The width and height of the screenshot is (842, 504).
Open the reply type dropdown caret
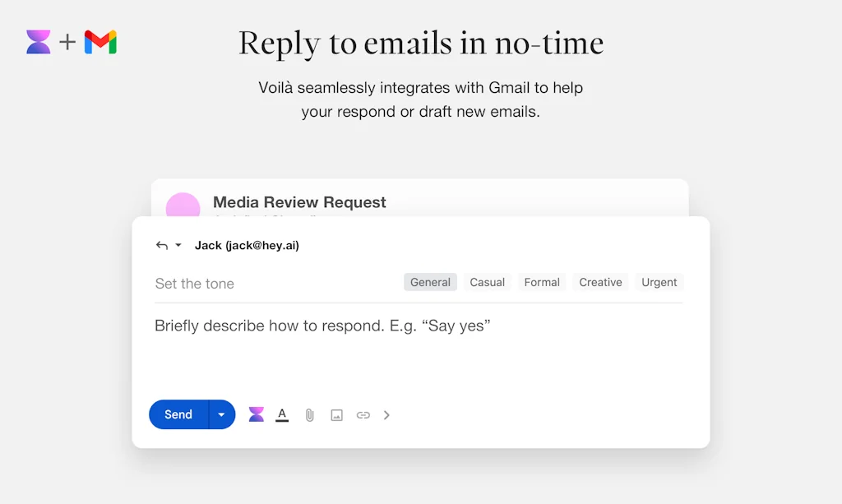[178, 245]
